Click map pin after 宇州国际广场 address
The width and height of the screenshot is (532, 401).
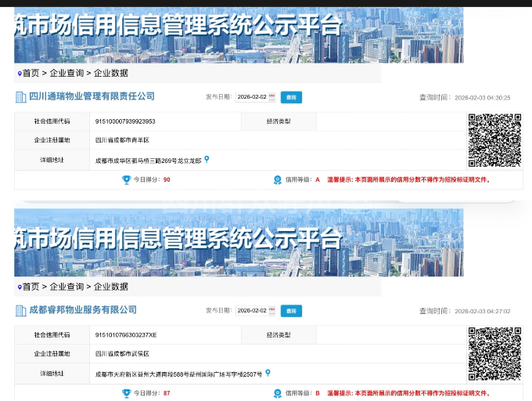click(x=268, y=374)
